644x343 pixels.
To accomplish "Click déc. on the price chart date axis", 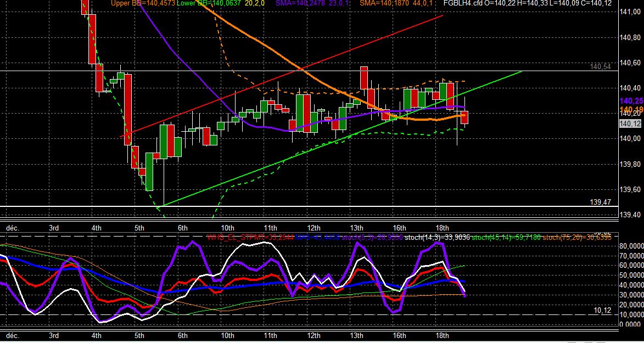I will pyautogui.click(x=12, y=228).
